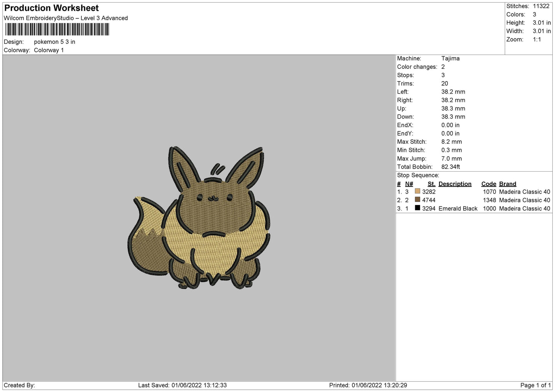The height and width of the screenshot is (392, 555).
Task: Click the design name 'pokemon 5 3 in'
Action: pyautogui.click(x=55, y=42)
